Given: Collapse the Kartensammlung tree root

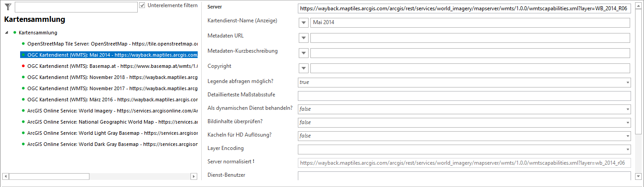Looking at the screenshot, I should tap(7, 33).
